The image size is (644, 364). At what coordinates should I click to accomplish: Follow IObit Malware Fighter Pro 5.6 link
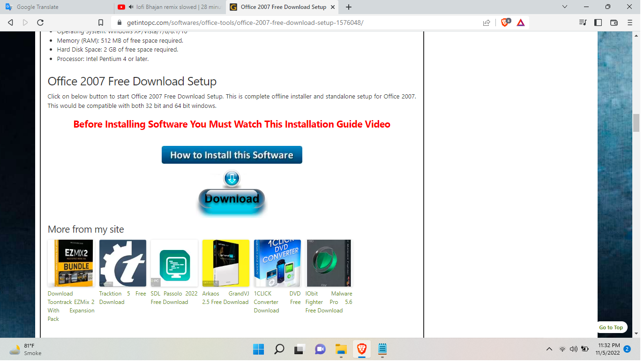click(x=329, y=302)
